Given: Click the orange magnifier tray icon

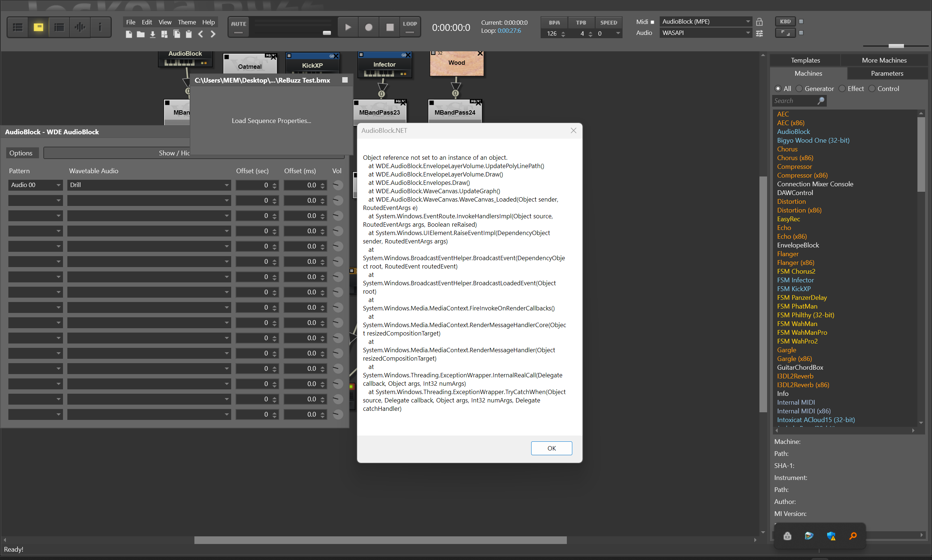Looking at the screenshot, I should [x=853, y=536].
